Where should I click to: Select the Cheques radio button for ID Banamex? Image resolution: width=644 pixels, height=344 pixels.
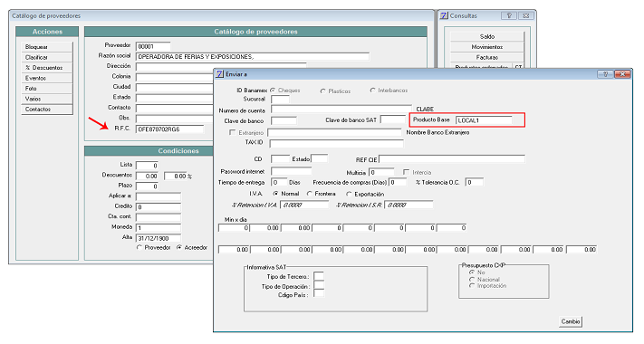[273, 90]
